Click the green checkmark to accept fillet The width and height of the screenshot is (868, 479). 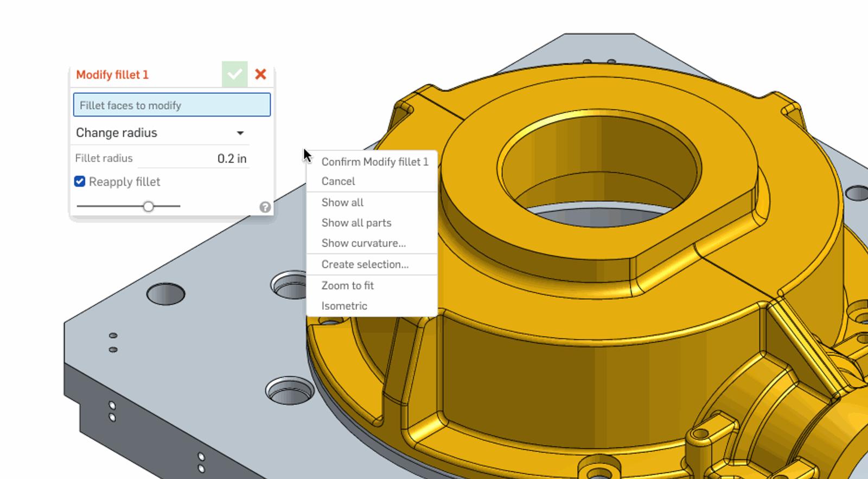[x=234, y=74]
